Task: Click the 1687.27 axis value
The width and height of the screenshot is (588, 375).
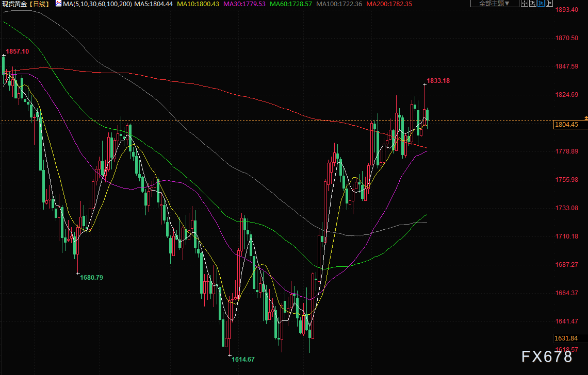Action: click(x=567, y=264)
